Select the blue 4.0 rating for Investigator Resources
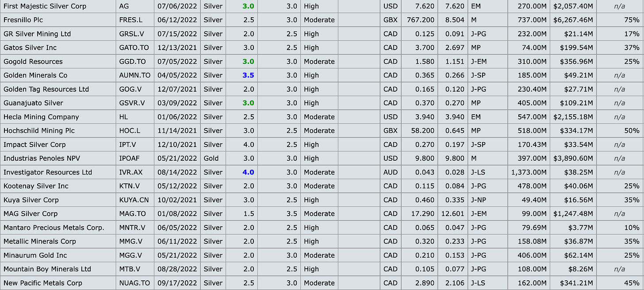This screenshot has height=290, width=644. pyautogui.click(x=248, y=172)
